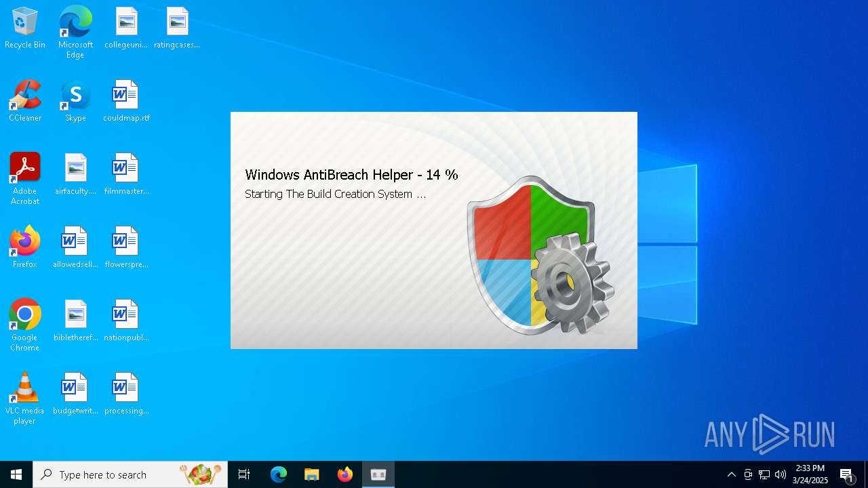Viewport: 868px width, 488px height.
Task: Select the couldmap.rtf document
Action: coord(126,102)
